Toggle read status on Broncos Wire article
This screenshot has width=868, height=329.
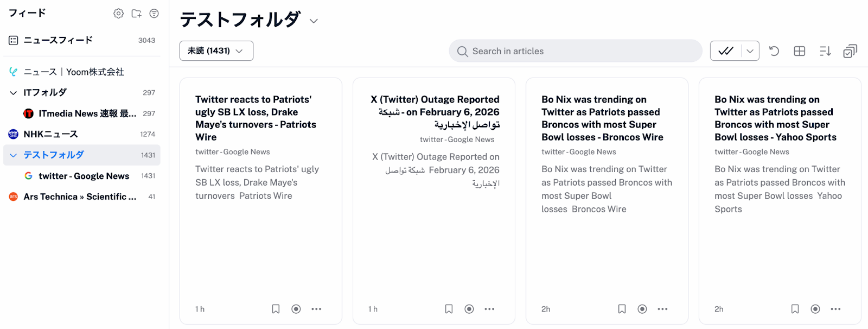[642, 309]
